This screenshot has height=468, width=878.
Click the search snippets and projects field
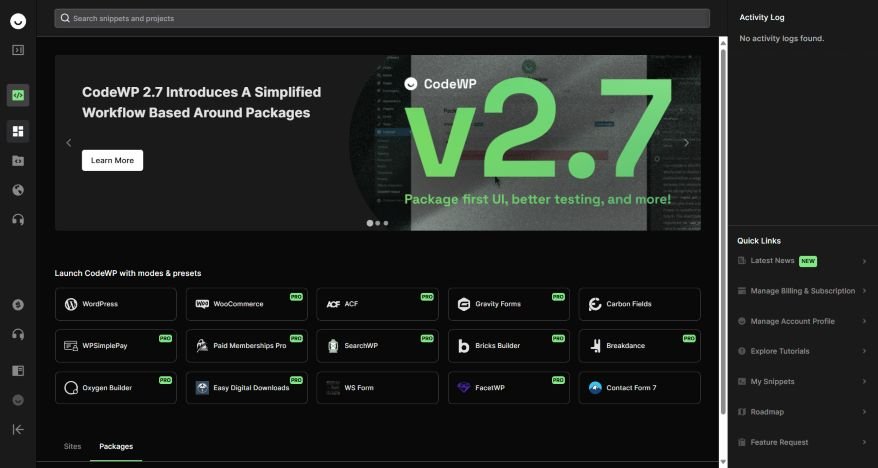coord(382,18)
